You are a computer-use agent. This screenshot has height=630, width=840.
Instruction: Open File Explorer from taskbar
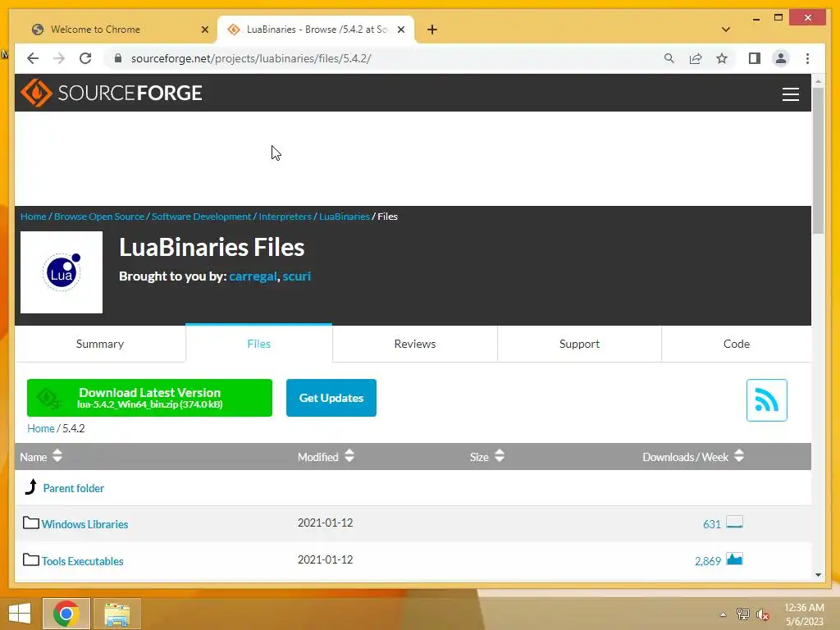(x=116, y=614)
